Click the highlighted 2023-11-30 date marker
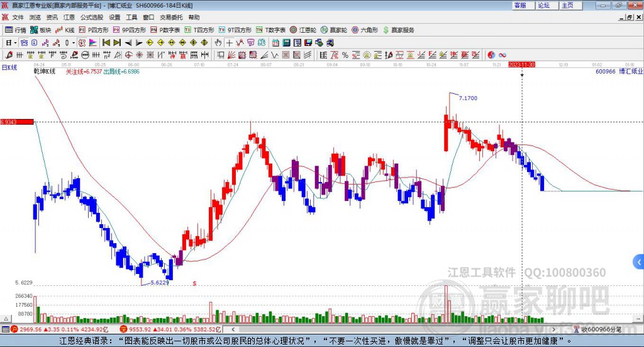Screen dimensions: 644x347 pos(521,65)
